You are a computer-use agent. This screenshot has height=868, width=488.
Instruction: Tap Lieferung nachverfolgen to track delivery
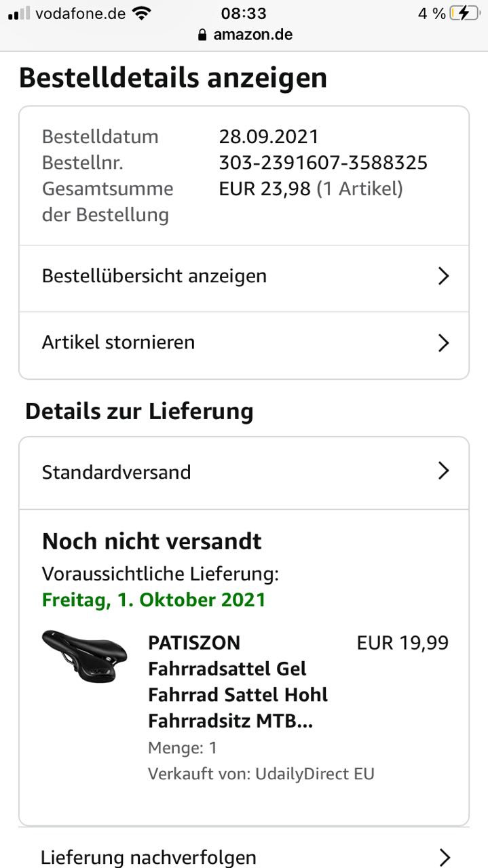[x=244, y=853]
